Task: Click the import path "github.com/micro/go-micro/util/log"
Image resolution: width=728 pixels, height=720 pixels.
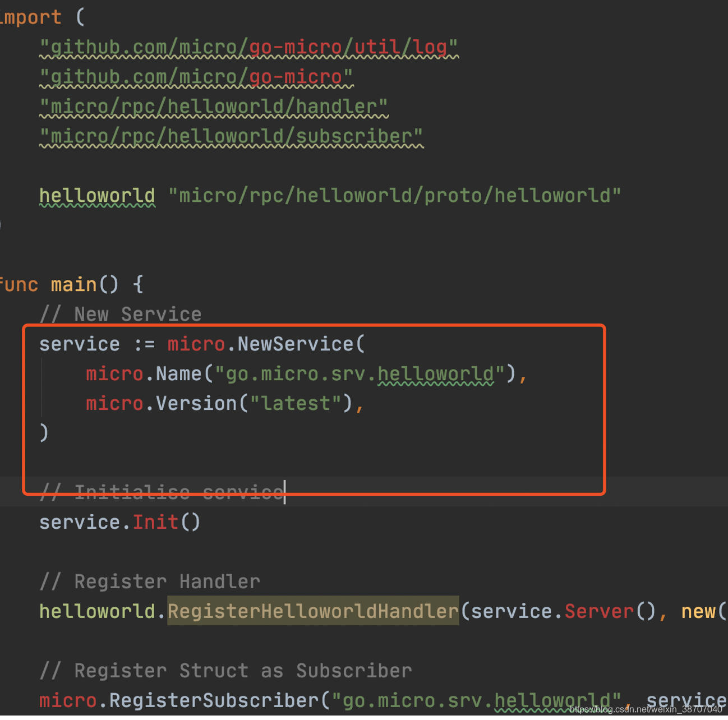Action: tap(249, 48)
